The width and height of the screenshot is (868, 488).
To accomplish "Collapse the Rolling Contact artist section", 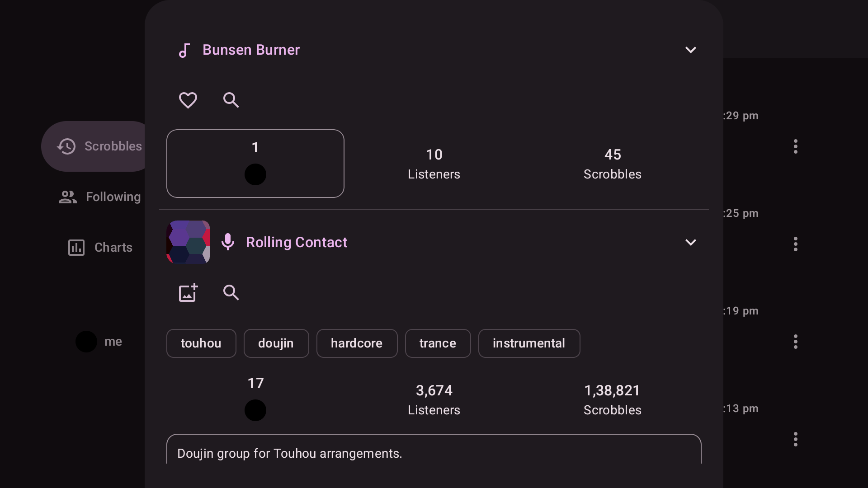I will pyautogui.click(x=690, y=243).
